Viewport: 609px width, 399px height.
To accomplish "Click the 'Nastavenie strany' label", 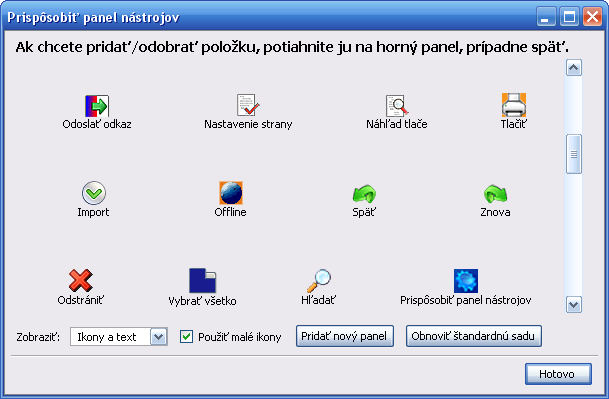I will click(x=248, y=124).
